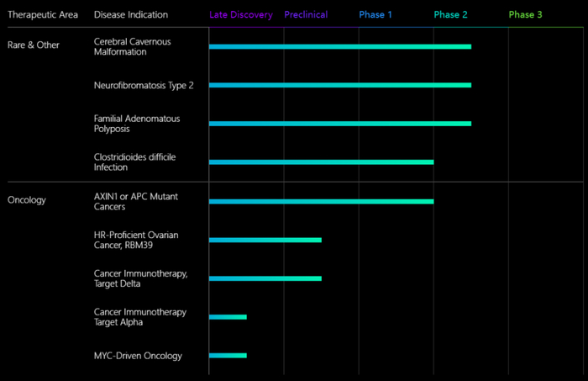Viewport: 588px width, 381px height.
Task: Click the MYC-Driven Oncology progress bar
Action: point(228,356)
